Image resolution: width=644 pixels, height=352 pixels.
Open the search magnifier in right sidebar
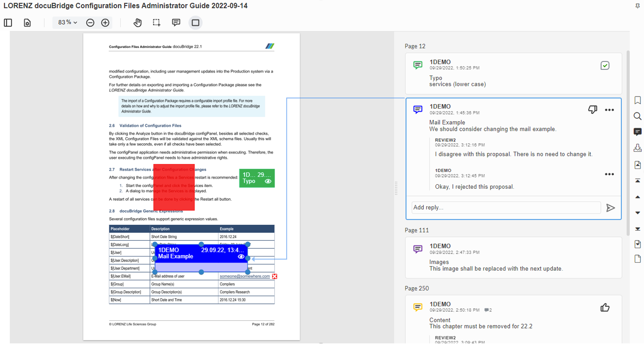pyautogui.click(x=638, y=116)
